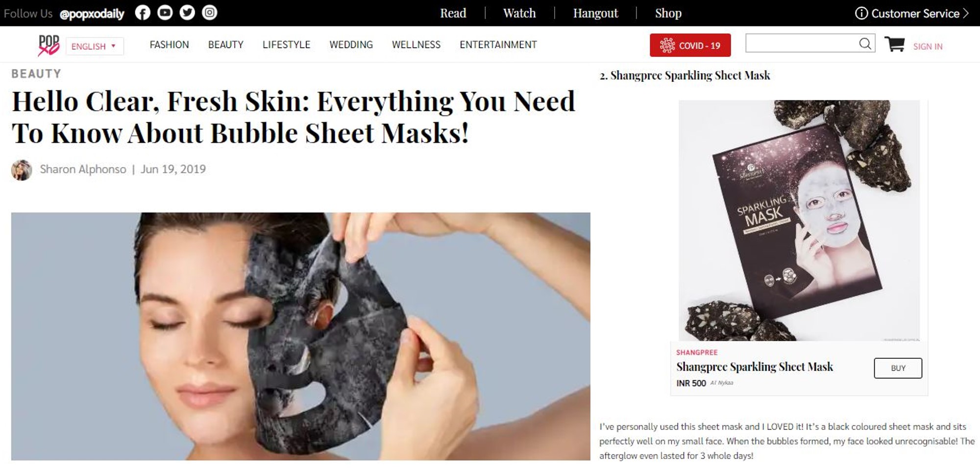Click the SIGN IN link
This screenshot has height=468, width=980.
928,47
